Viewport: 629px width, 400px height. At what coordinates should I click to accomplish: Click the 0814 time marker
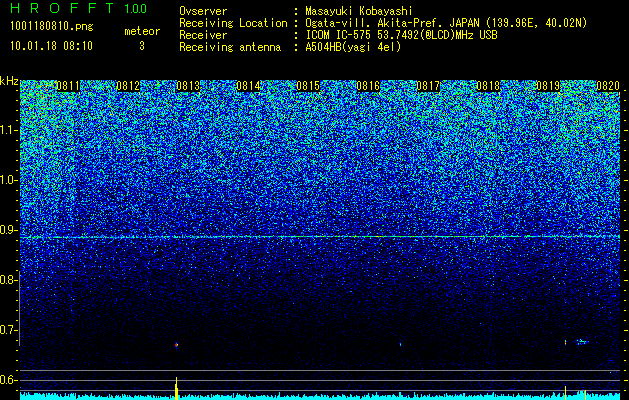point(248,86)
